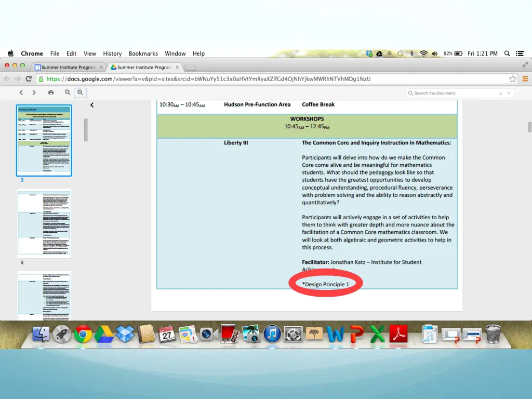Open Notification bell in menu bar

(390, 54)
